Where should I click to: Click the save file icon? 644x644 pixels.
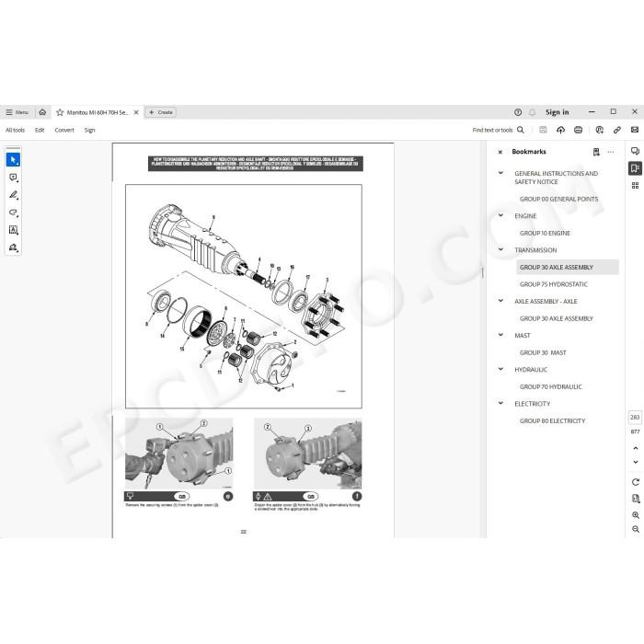(543, 130)
